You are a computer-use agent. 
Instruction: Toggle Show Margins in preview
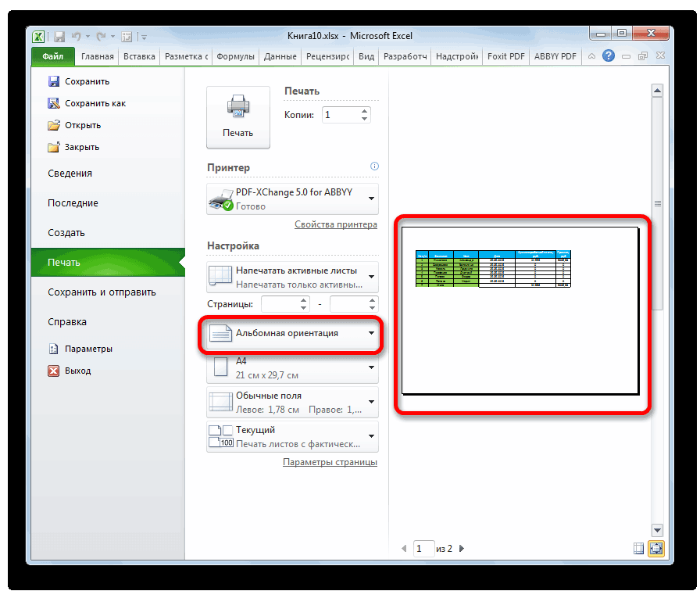(639, 549)
